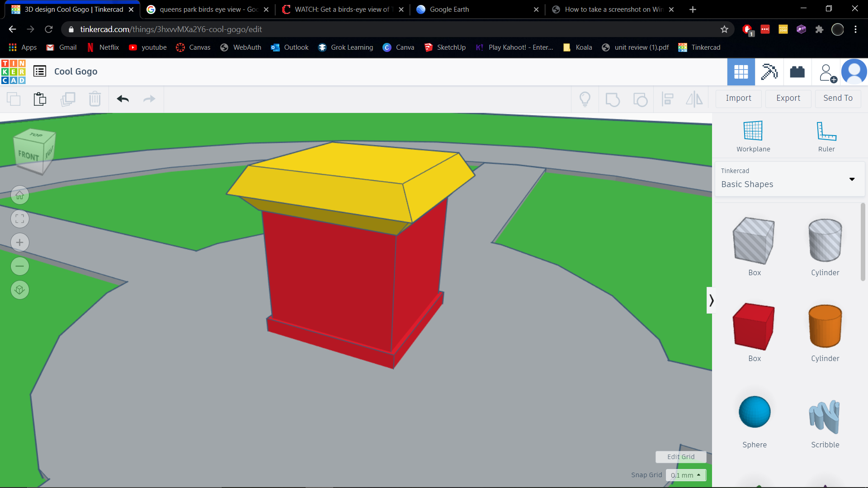Switch to the How to take a screenshot tab
Screen dimensions: 868x488
click(613, 9)
